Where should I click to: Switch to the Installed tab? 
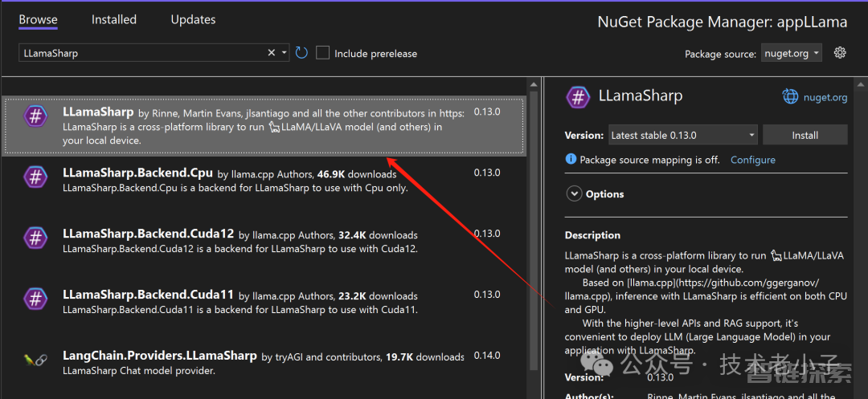point(114,19)
